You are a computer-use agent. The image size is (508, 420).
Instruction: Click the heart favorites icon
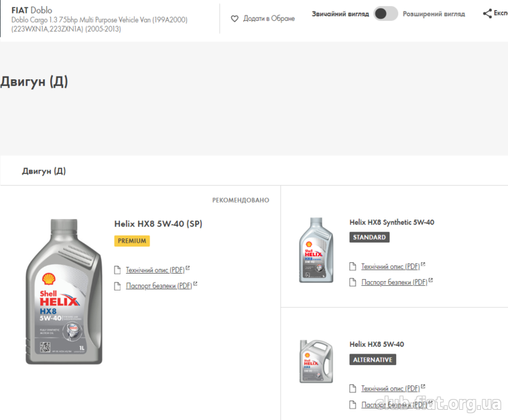[x=234, y=19]
